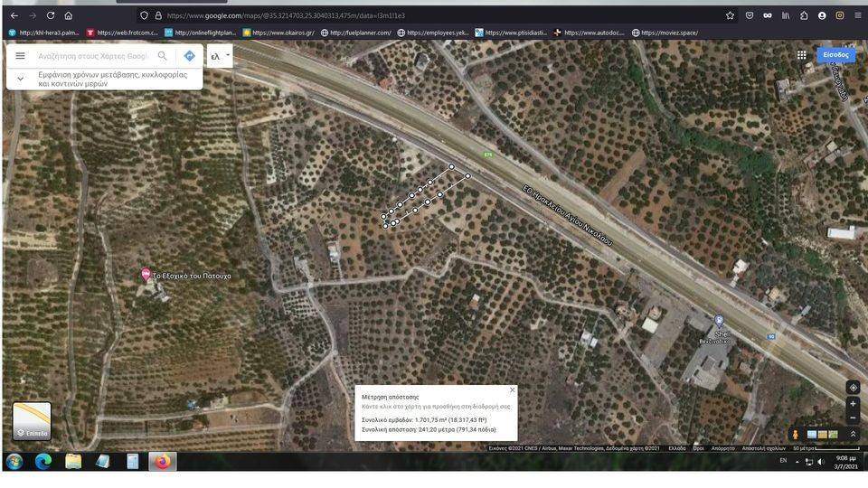
Task: Click the blue Είσοδος sign-in button
Action: 835,55
